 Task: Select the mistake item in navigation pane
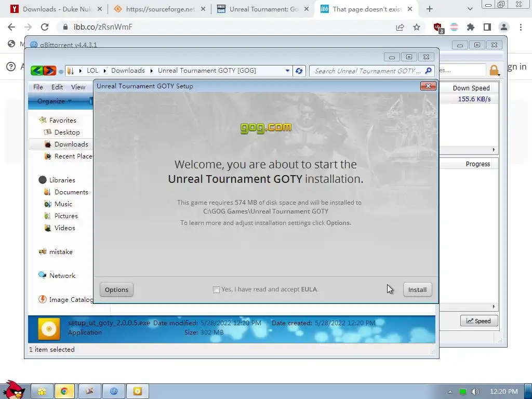[x=61, y=252]
